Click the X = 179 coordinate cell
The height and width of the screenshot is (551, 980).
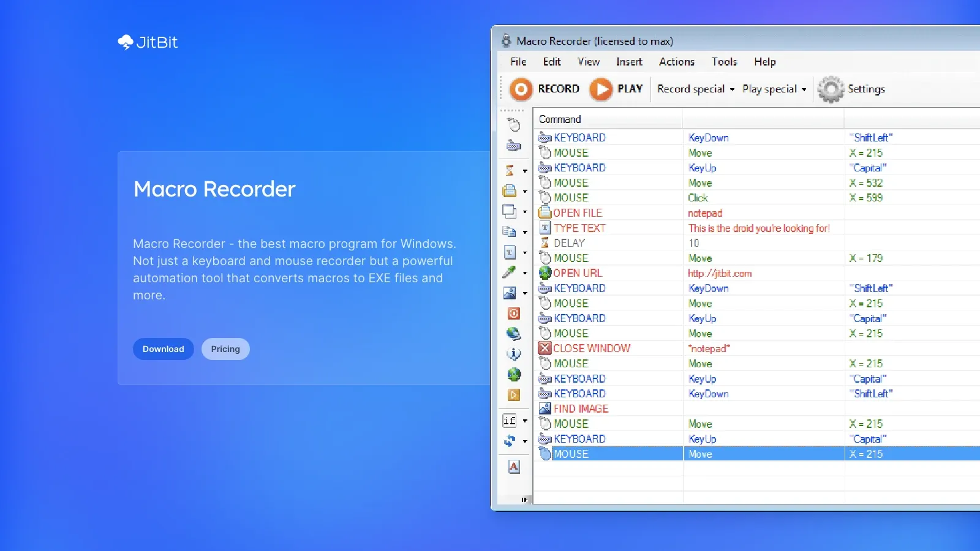point(865,258)
